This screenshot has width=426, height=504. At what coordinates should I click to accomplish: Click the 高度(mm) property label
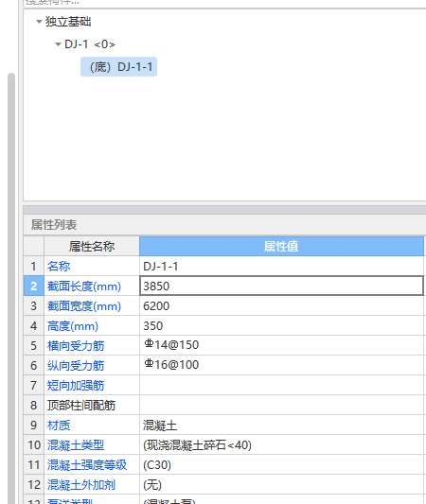click(x=73, y=326)
